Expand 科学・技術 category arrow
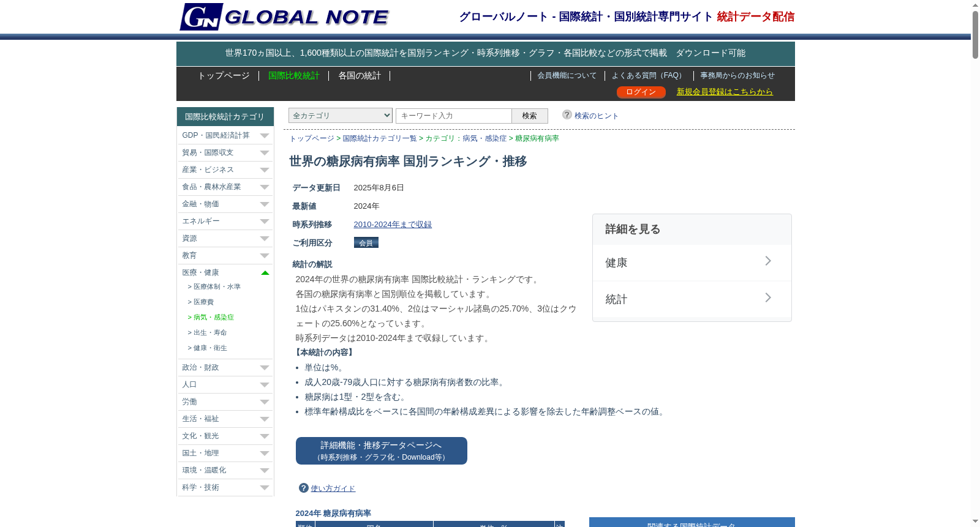 (x=265, y=488)
